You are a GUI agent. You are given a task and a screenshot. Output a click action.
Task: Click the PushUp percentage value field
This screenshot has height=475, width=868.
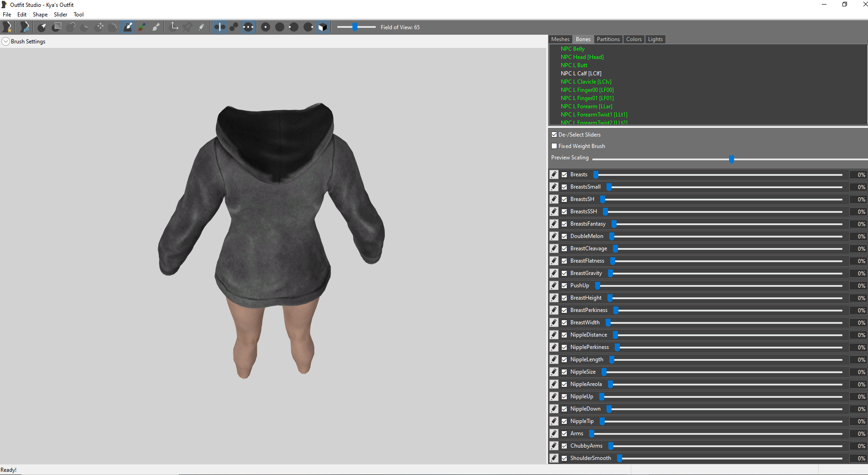tap(857, 285)
